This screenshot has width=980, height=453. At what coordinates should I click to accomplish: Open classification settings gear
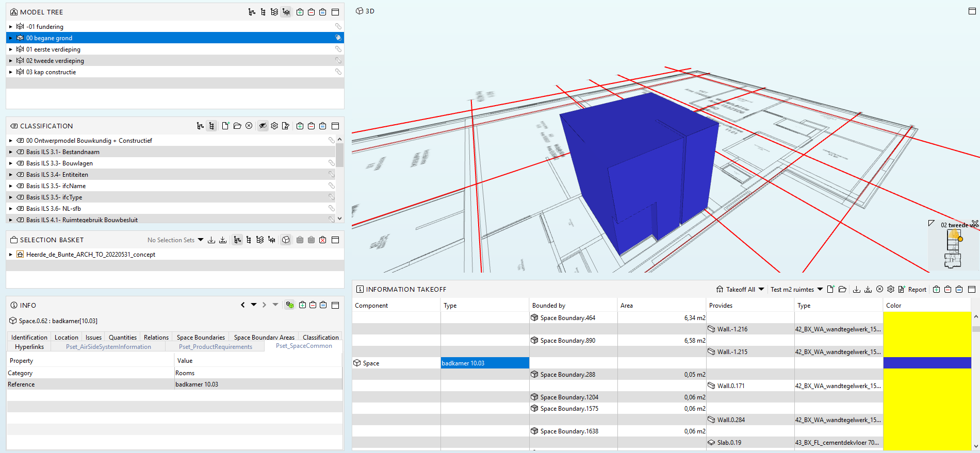(274, 126)
